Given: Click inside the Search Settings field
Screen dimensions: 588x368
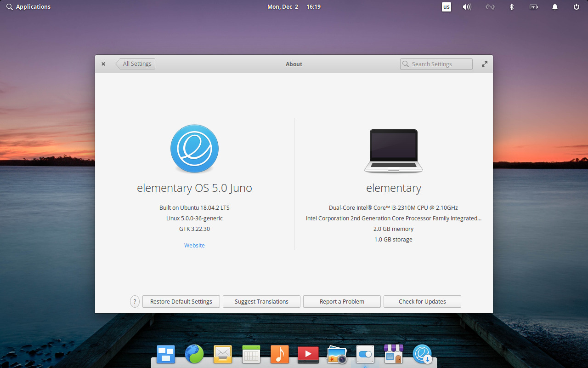Looking at the screenshot, I should point(435,63).
